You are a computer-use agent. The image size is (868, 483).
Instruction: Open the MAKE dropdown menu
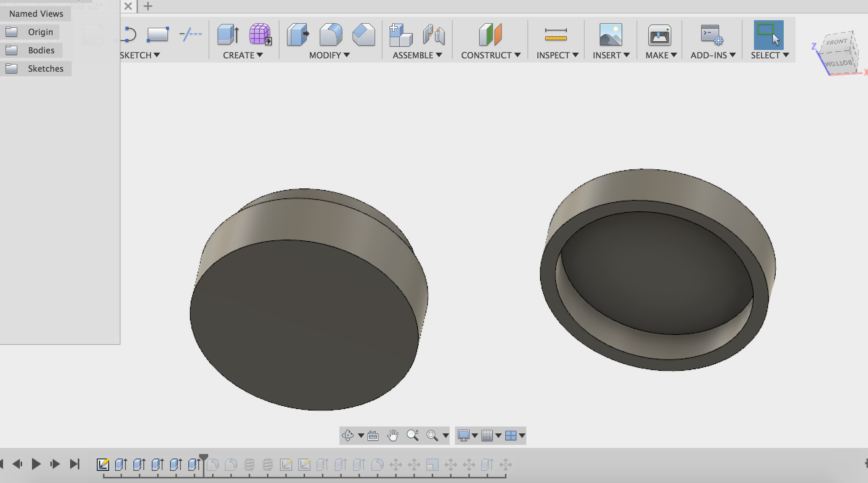(661, 55)
